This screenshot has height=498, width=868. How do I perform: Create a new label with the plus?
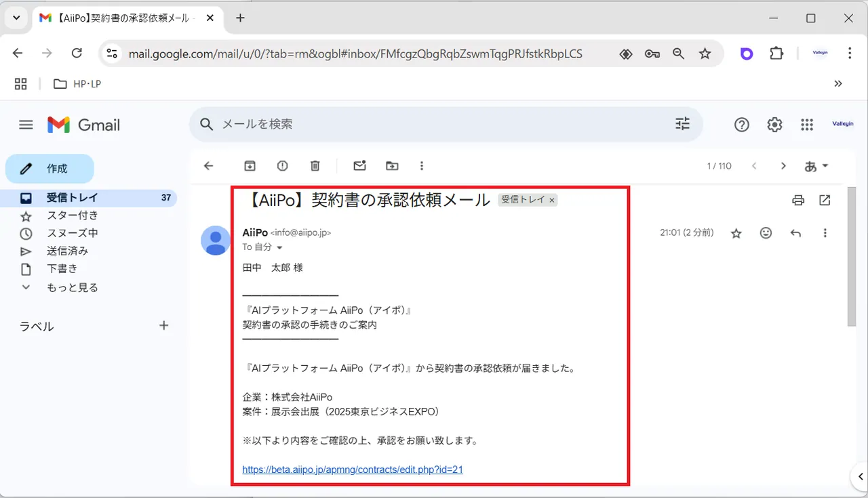click(x=163, y=326)
